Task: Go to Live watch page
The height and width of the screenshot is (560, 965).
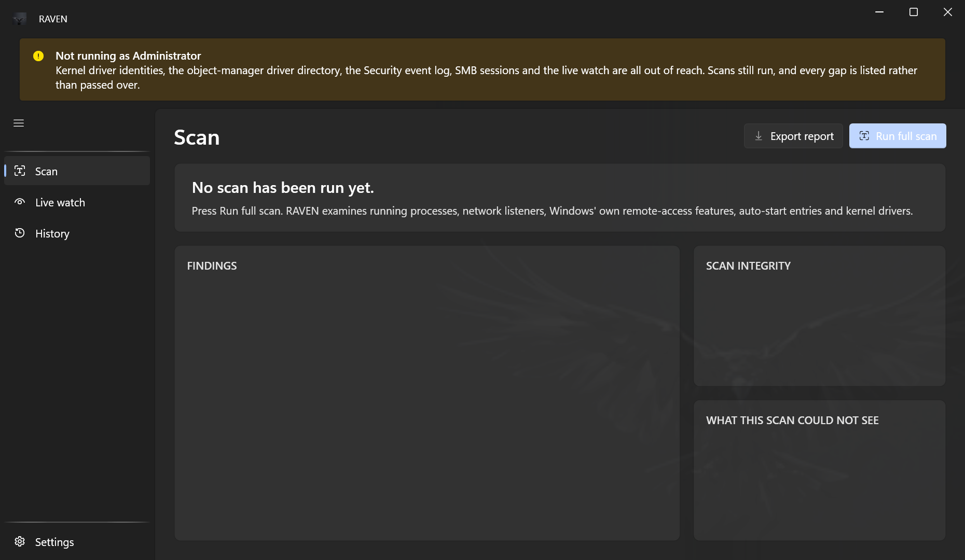Action: [77, 202]
